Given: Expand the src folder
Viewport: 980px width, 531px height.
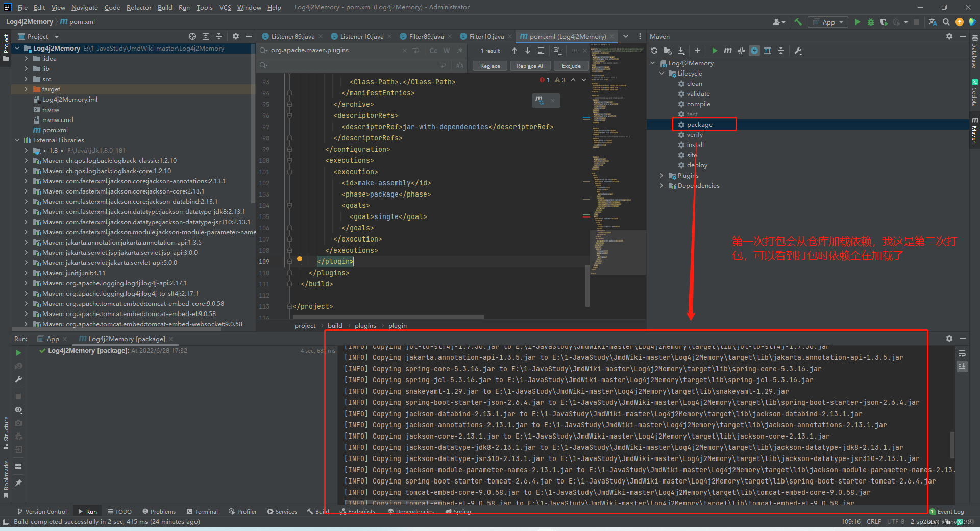Looking at the screenshot, I should pos(26,79).
